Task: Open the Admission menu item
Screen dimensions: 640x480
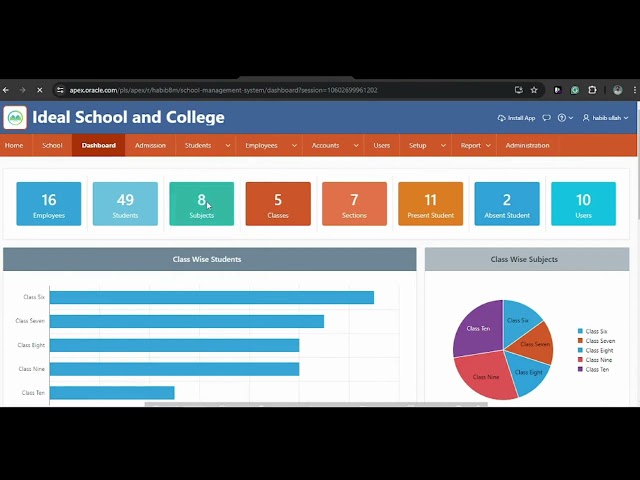Action: pos(150,145)
